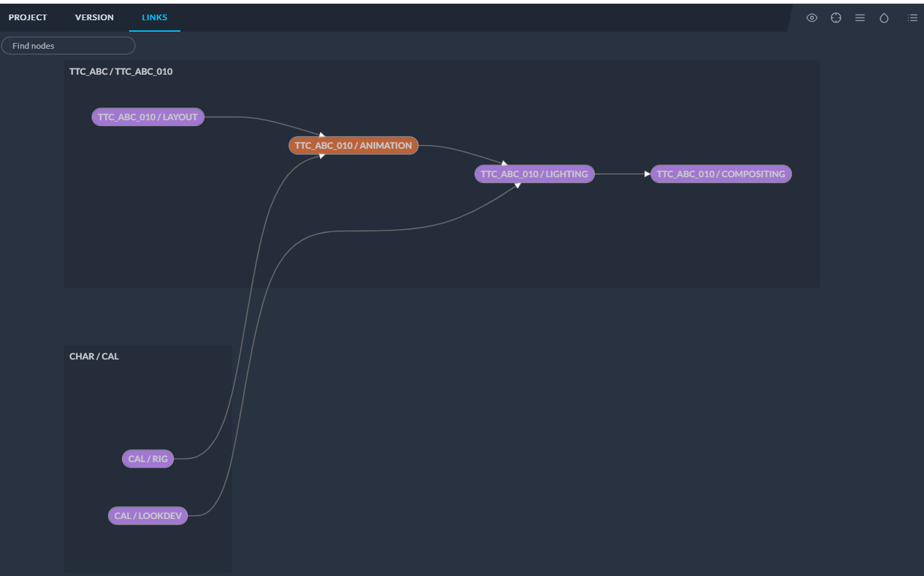Select the TTC_ABC_010 / COMPOSITING node

(x=721, y=174)
